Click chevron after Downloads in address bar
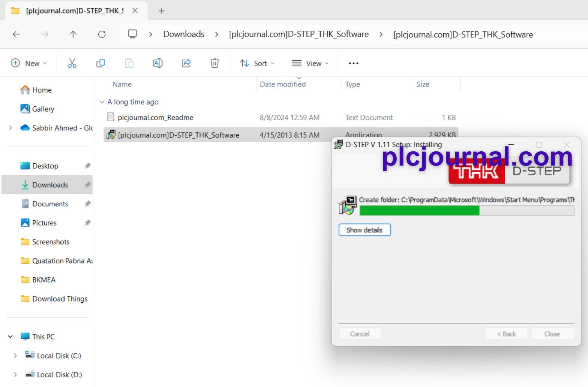588x387 pixels. click(x=217, y=34)
